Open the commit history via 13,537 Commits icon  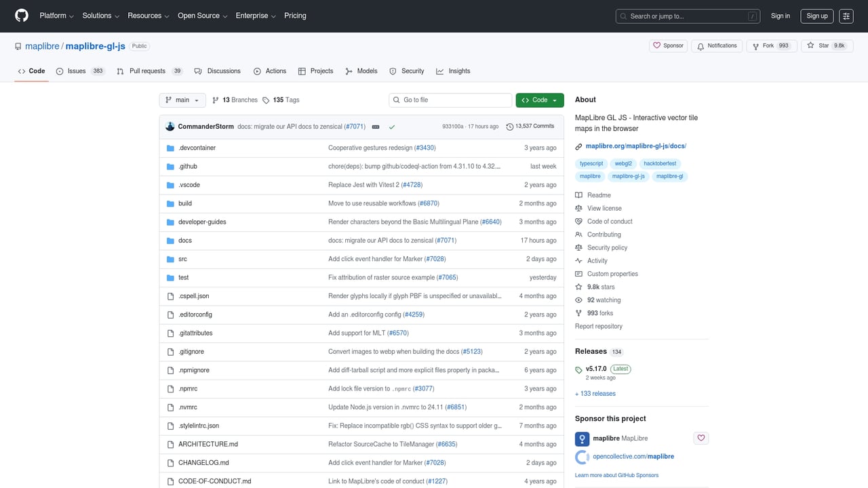509,126
